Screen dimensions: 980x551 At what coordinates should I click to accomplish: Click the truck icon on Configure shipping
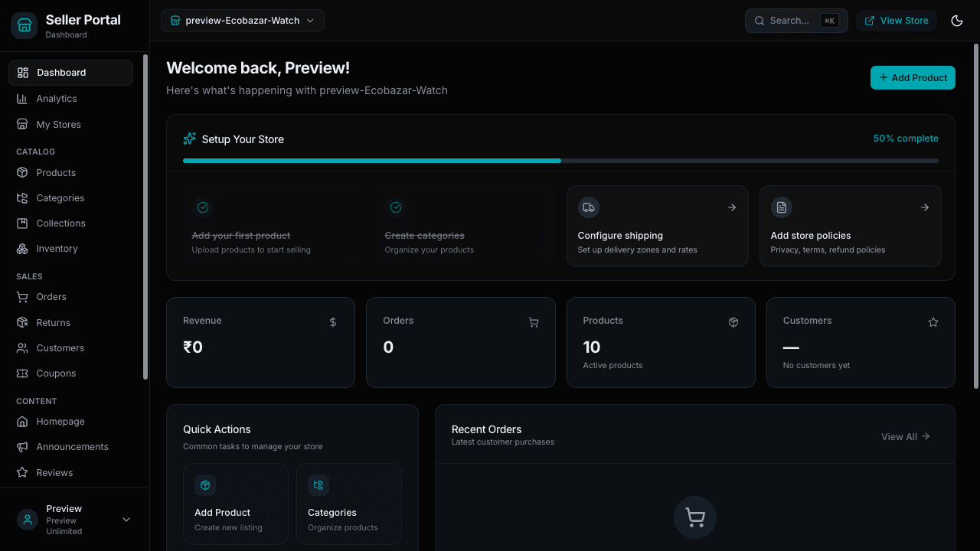pyautogui.click(x=588, y=207)
